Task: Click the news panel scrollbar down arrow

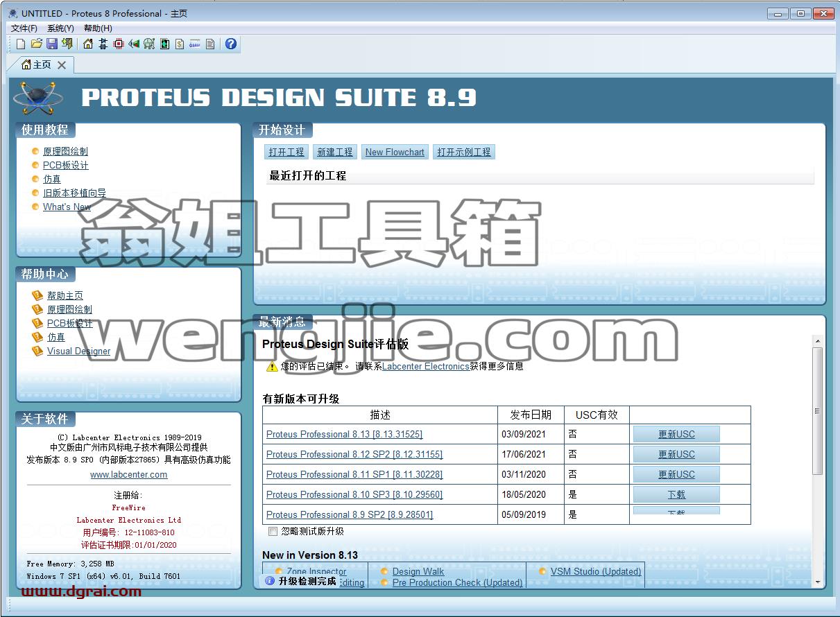Action: tap(817, 582)
